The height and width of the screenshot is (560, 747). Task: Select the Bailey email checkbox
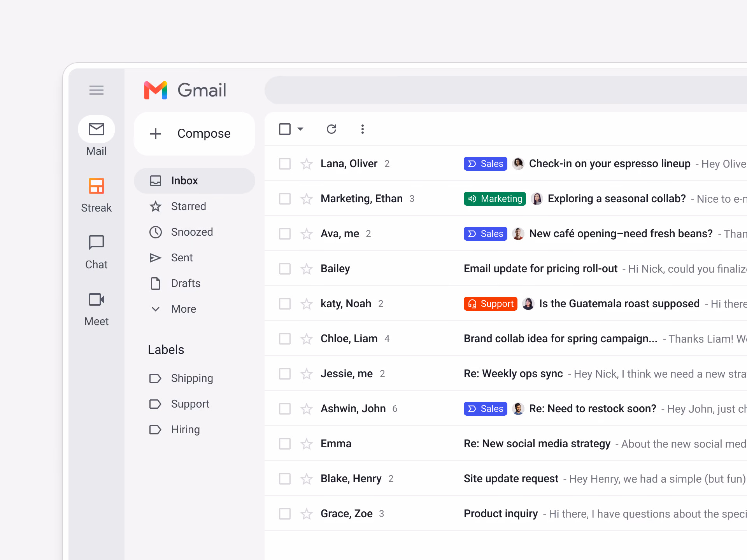click(285, 269)
